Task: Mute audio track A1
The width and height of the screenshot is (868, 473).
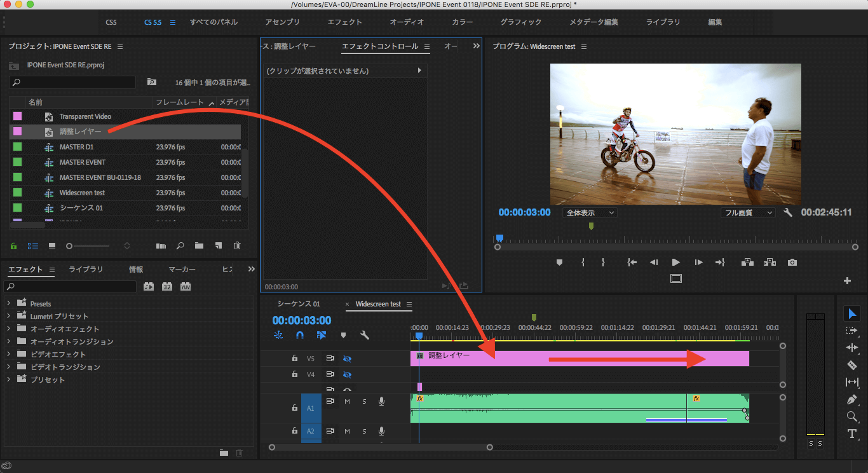Action: tap(347, 401)
